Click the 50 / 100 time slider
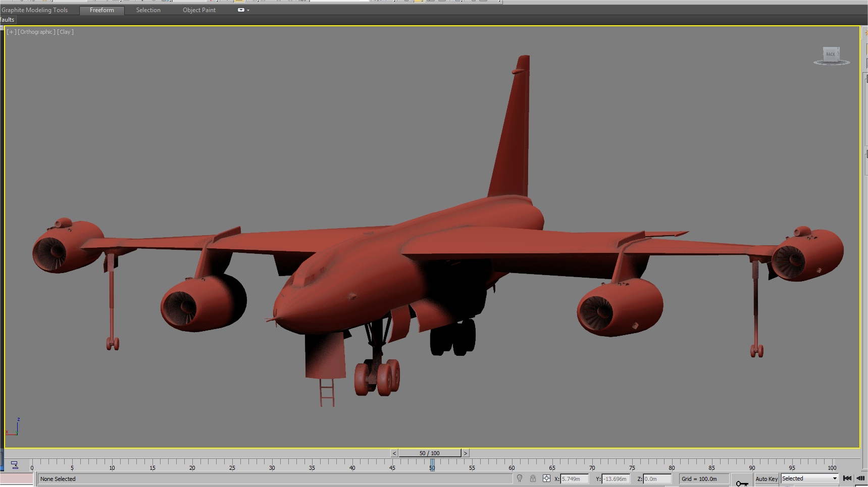The height and width of the screenshot is (487, 868). 430,453
